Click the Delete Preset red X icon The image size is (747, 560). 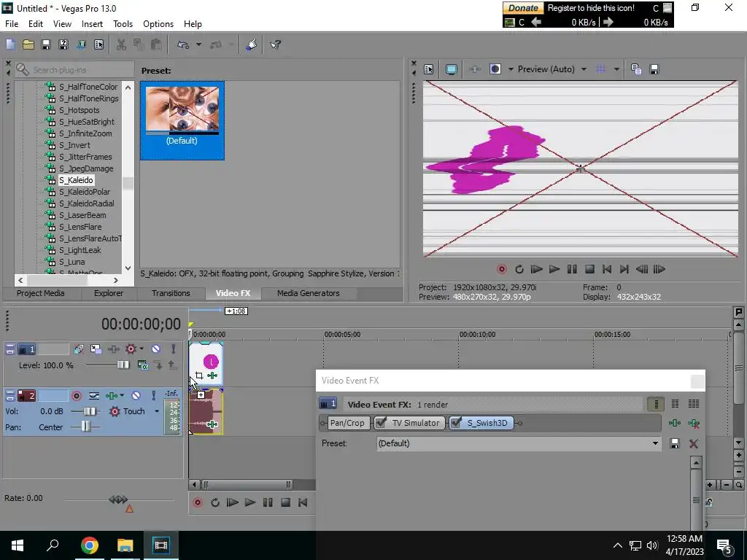click(x=694, y=444)
